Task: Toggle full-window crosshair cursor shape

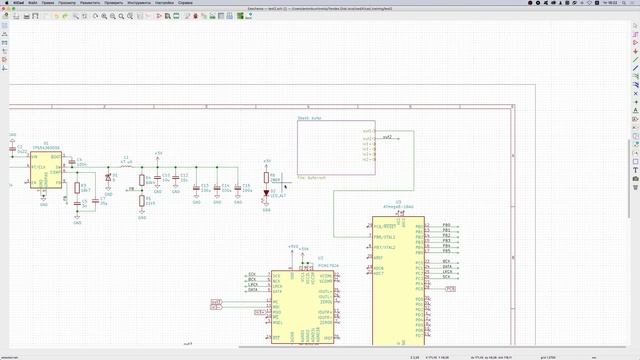Action: pyautogui.click(x=4, y=51)
